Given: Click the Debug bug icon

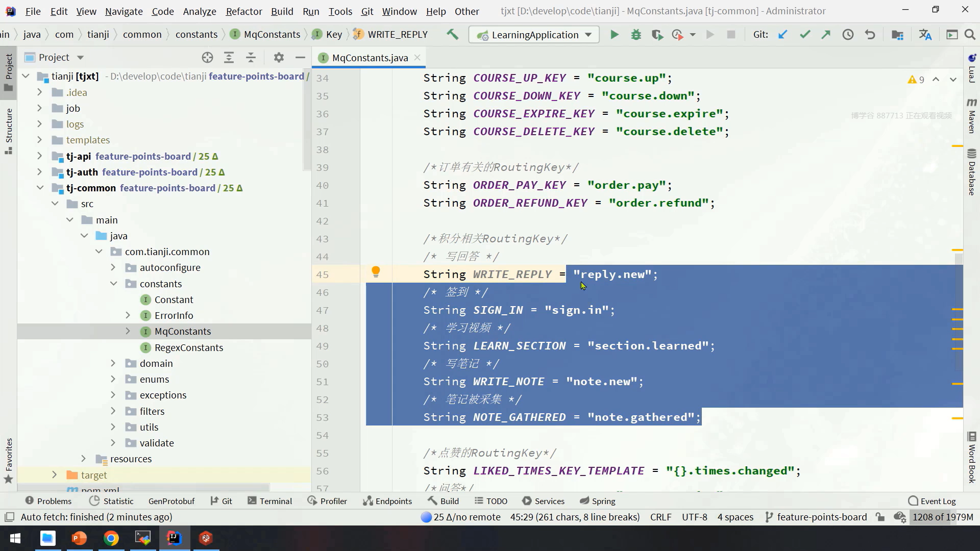Looking at the screenshot, I should click(636, 35).
